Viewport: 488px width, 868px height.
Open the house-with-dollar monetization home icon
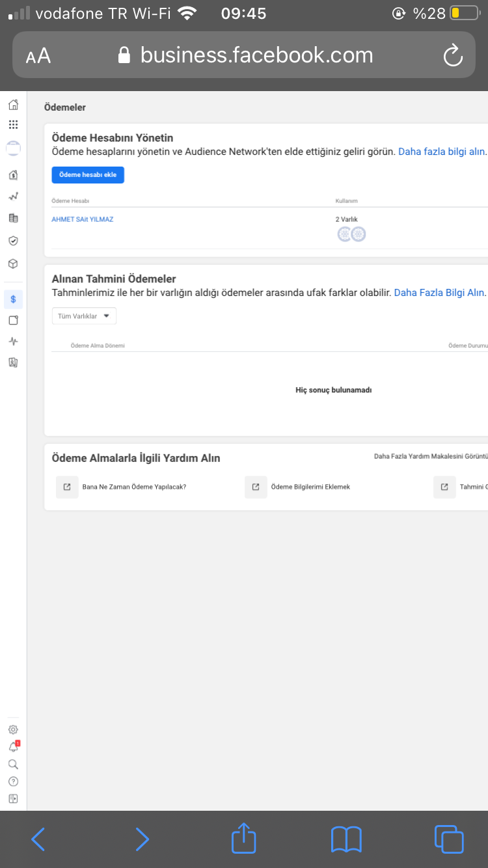13,175
